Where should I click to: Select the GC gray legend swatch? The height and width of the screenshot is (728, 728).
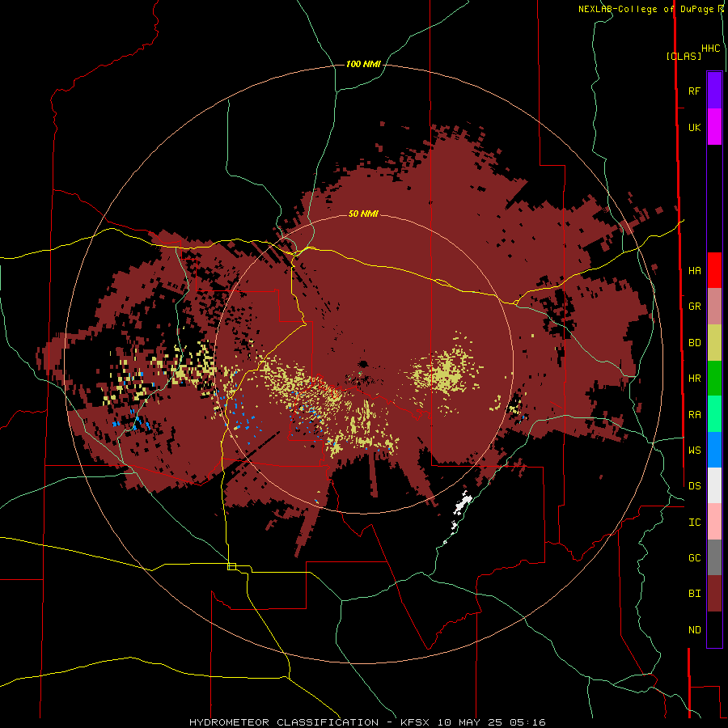pyautogui.click(x=714, y=557)
